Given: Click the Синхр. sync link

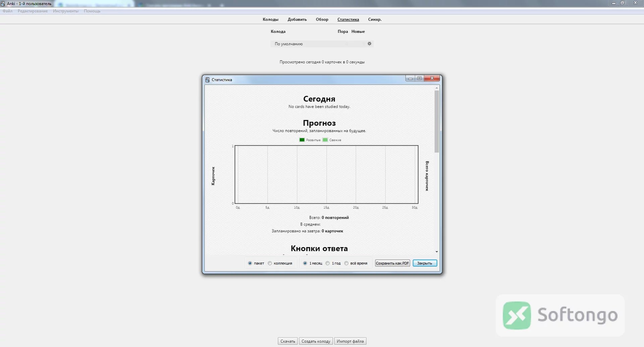Looking at the screenshot, I should tap(375, 19).
